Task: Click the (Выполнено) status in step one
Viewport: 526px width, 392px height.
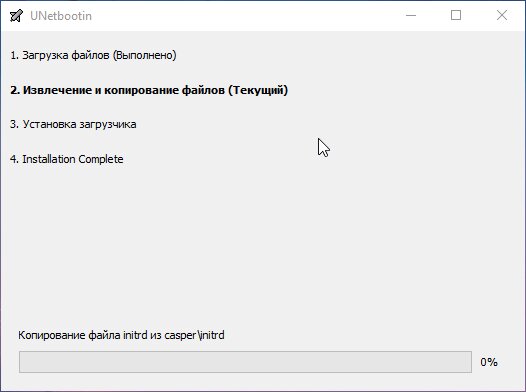Action: [145, 55]
